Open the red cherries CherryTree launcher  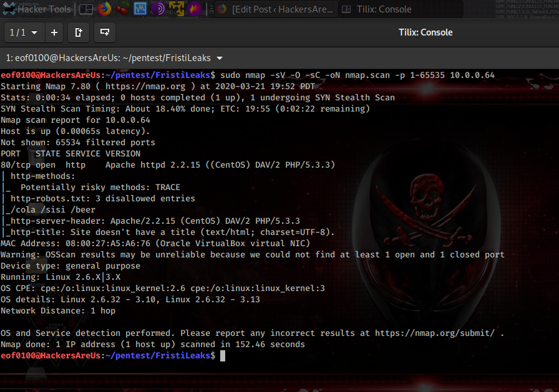pos(122,9)
